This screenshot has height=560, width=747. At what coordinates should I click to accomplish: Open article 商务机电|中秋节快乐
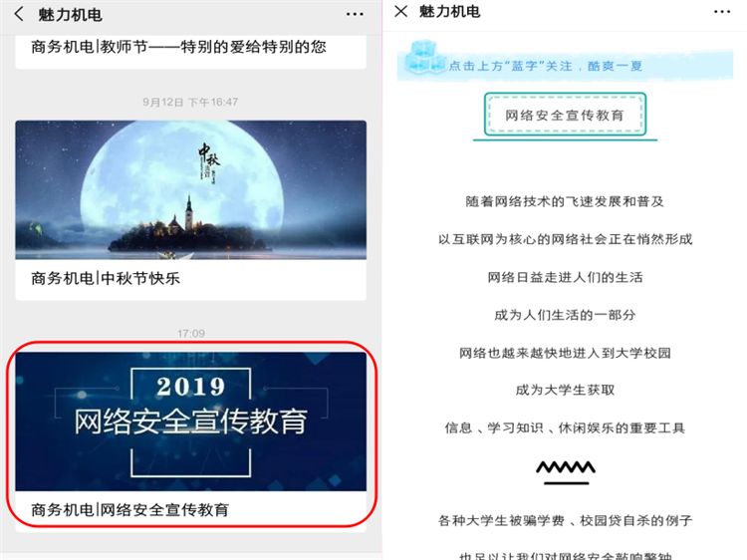106,278
